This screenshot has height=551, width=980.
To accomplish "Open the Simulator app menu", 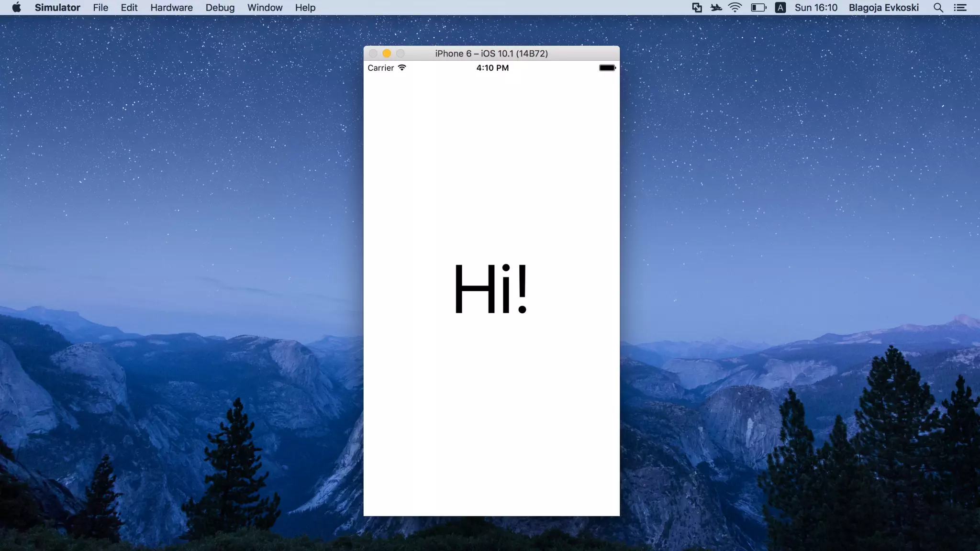I will [57, 8].
